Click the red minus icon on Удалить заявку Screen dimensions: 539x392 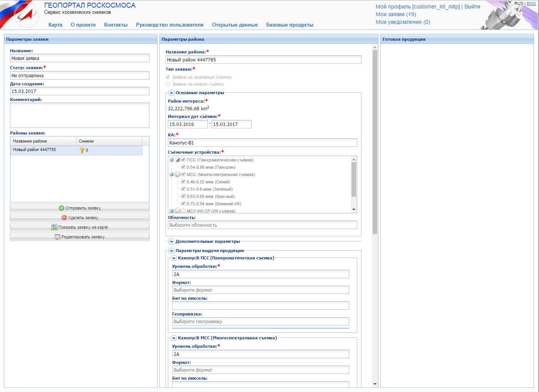pyautogui.click(x=64, y=218)
